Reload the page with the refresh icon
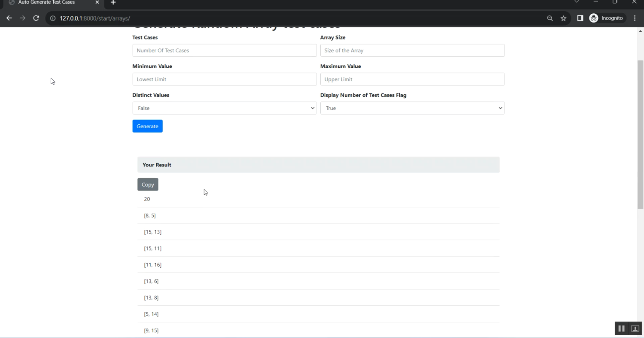The width and height of the screenshot is (644, 338). [x=36, y=18]
